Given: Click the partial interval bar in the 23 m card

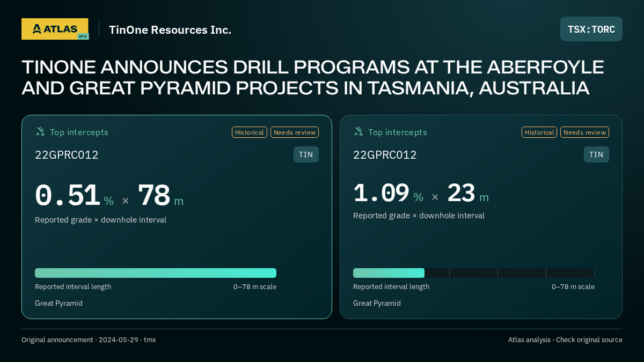Looking at the screenshot, I should (x=389, y=273).
